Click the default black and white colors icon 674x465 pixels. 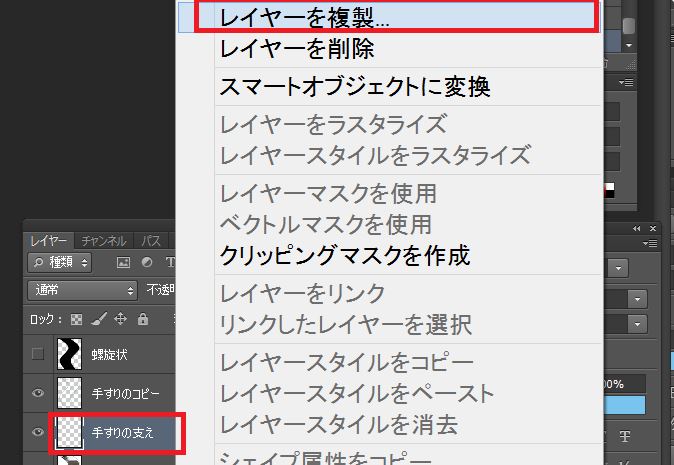coord(609,190)
